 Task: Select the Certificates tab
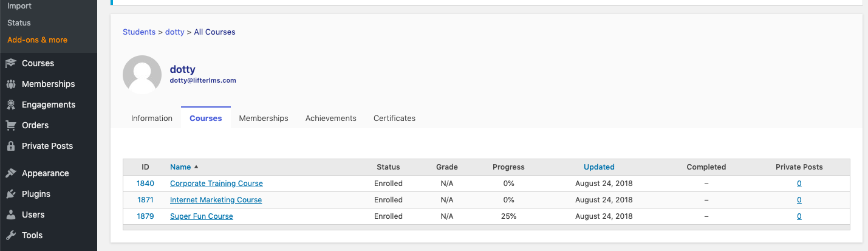coord(394,118)
